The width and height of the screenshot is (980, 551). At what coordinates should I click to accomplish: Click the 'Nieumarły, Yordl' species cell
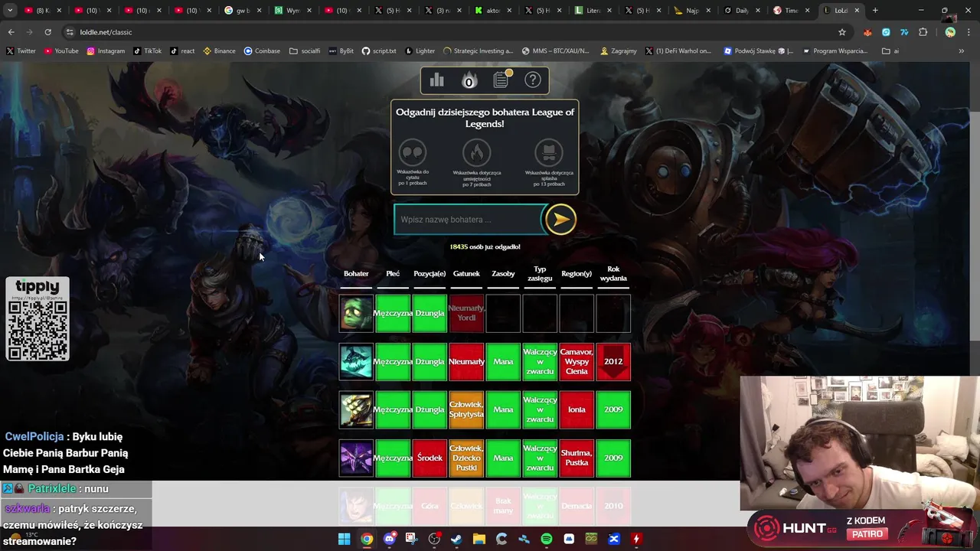click(x=466, y=313)
